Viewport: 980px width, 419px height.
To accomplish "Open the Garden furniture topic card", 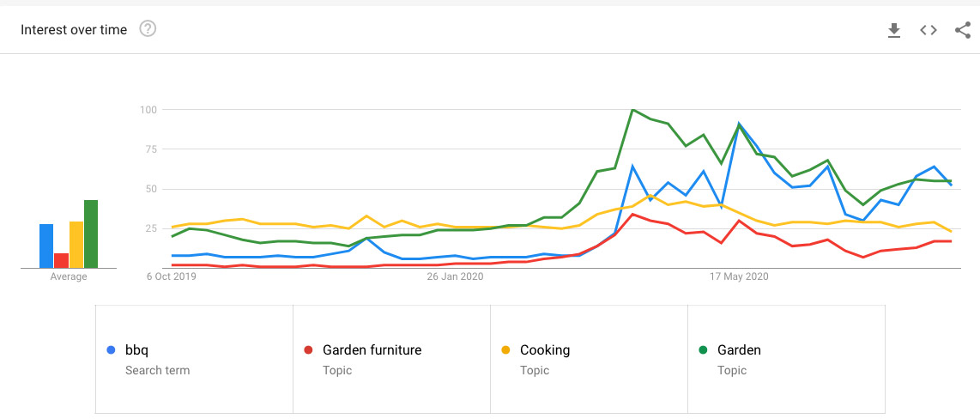I will point(392,360).
